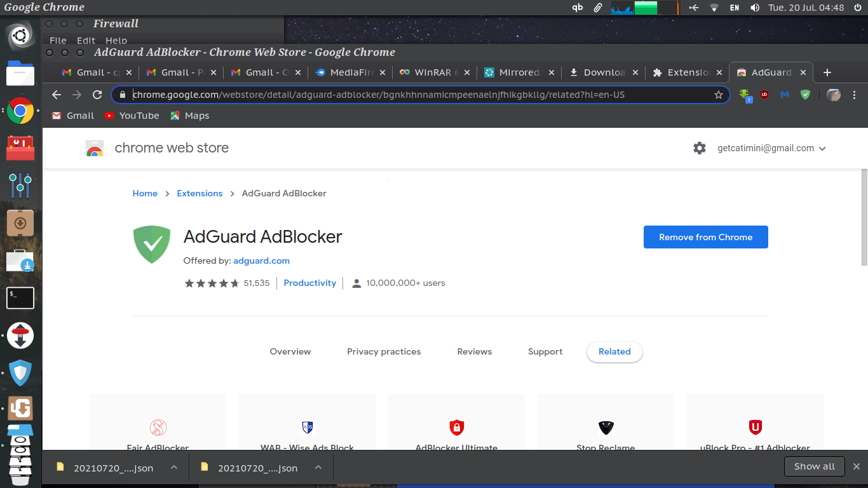Open the Transmission app in dock
868x488 pixels.
click(20, 335)
